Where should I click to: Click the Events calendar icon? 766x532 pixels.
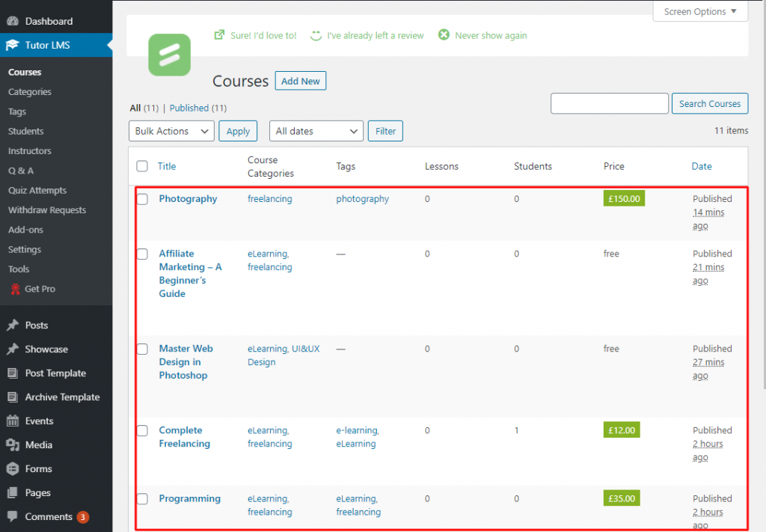click(13, 421)
